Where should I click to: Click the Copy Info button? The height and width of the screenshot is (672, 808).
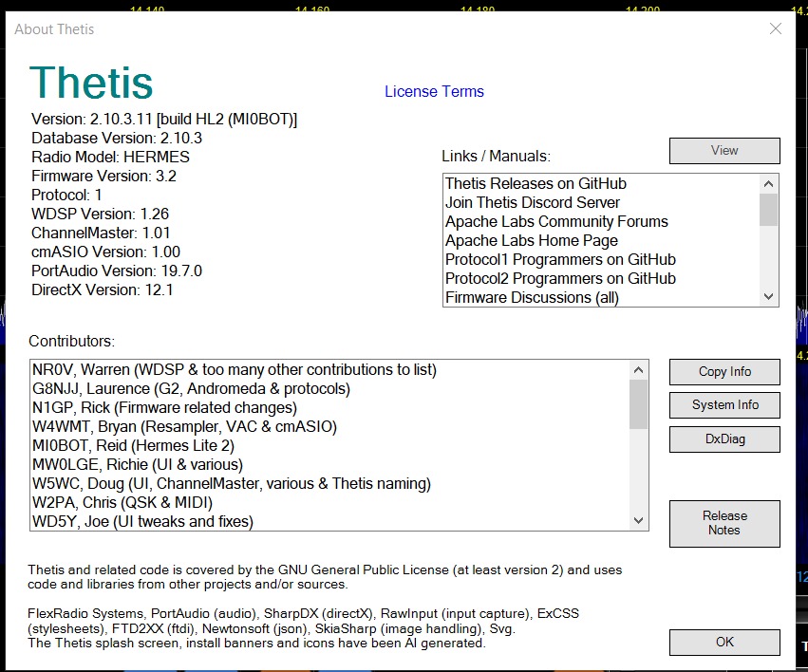coord(724,371)
